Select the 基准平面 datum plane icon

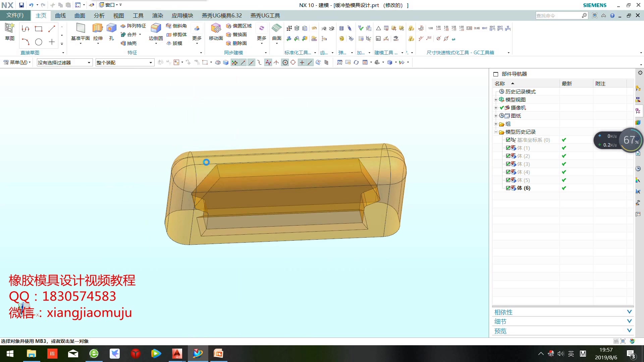80,29
